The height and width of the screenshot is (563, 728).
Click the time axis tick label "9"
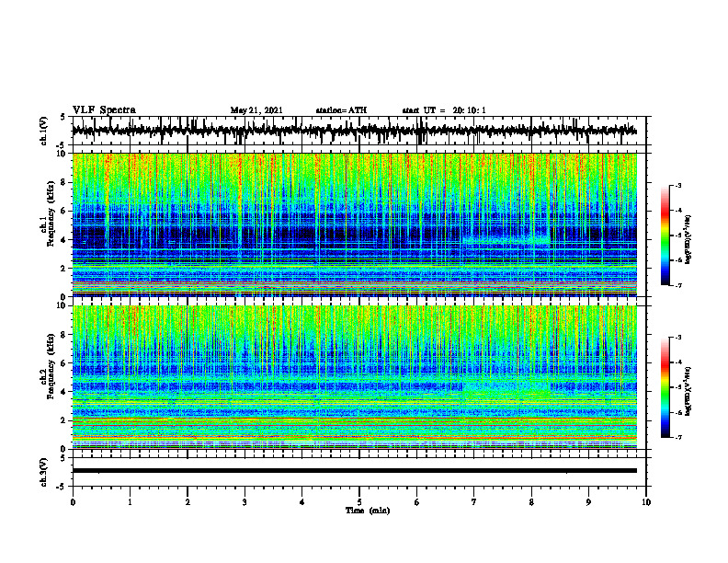[588, 502]
